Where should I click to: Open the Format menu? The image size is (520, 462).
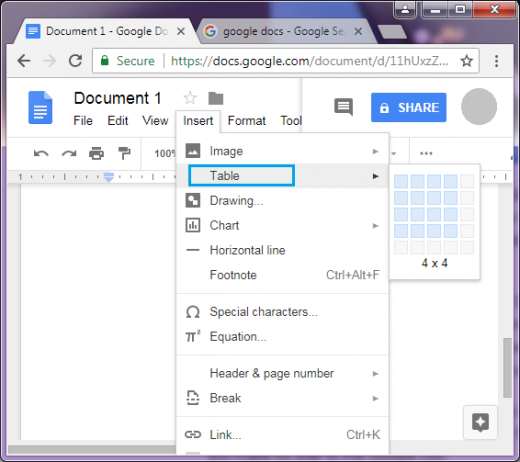[x=247, y=121]
